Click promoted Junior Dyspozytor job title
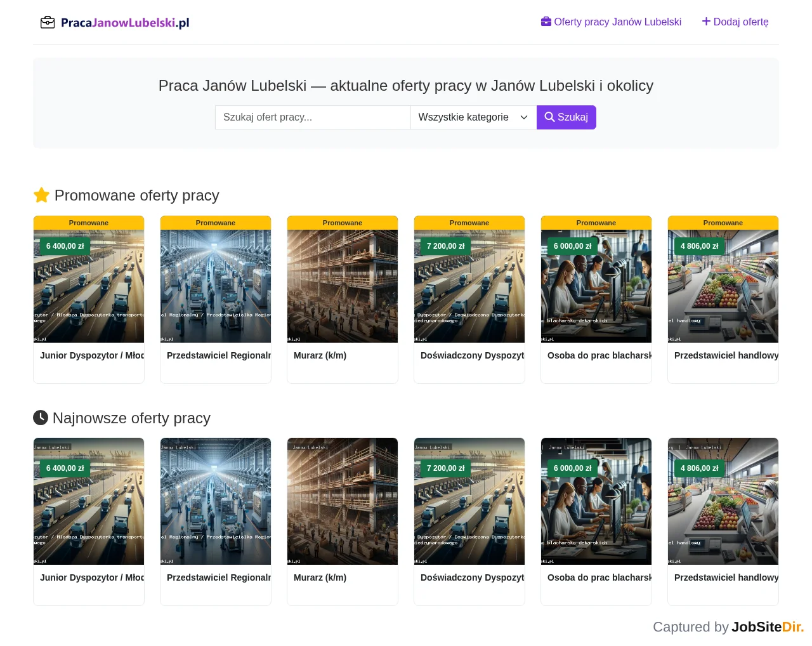812x646 pixels. (x=92, y=355)
